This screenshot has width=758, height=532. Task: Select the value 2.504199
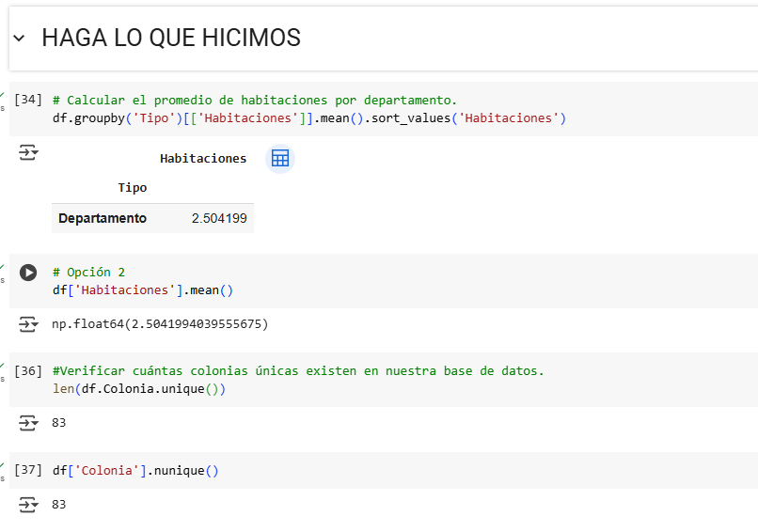click(219, 218)
